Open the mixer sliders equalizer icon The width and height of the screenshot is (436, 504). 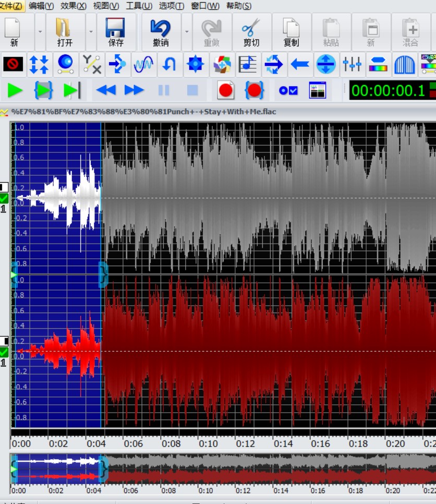click(352, 64)
